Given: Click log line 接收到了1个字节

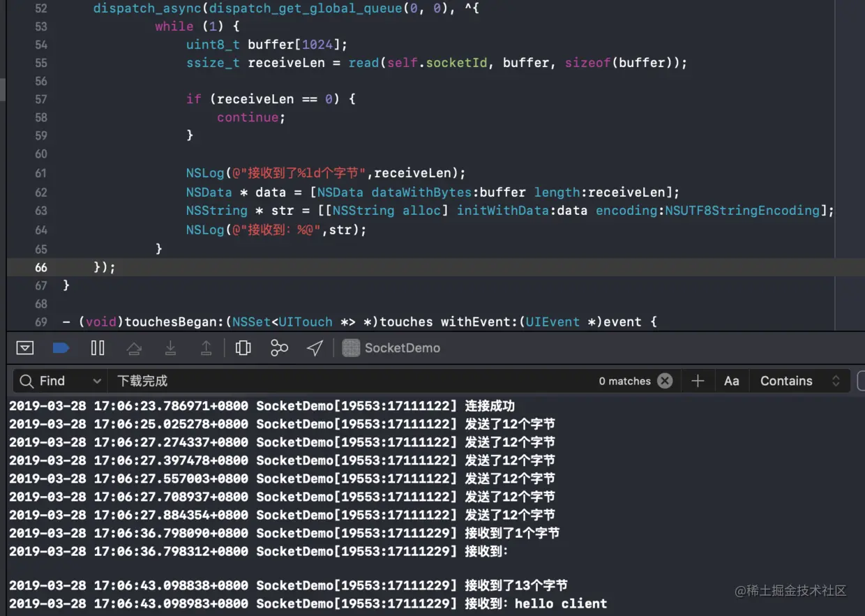Looking at the screenshot, I should (285, 533).
